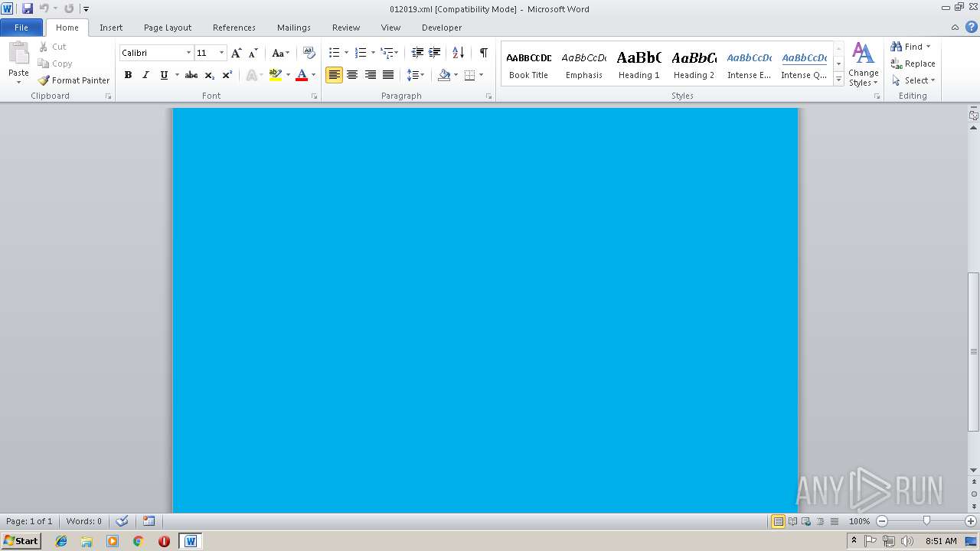Open the line spacing dropdown
Screen dimensions: 980x551
click(415, 75)
